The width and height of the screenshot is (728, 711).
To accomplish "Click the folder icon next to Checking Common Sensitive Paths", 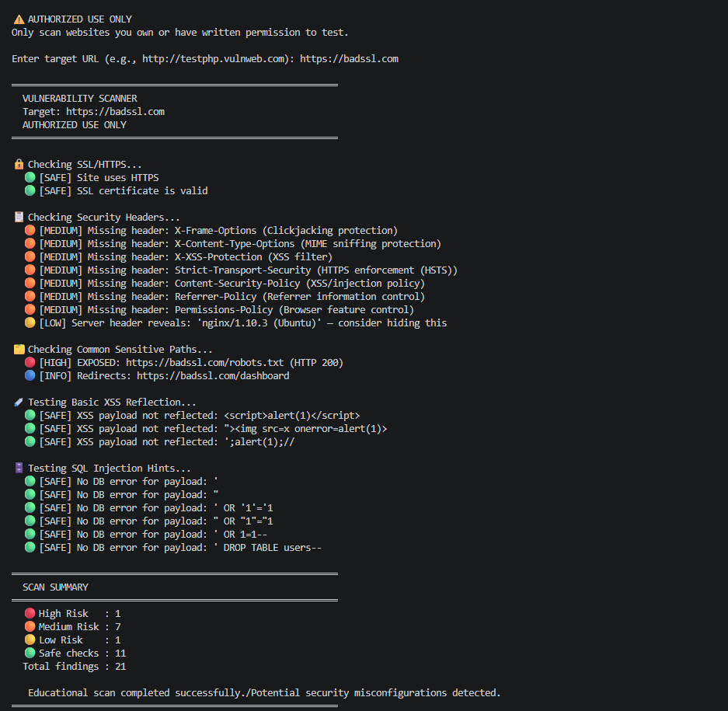I will pos(19,349).
